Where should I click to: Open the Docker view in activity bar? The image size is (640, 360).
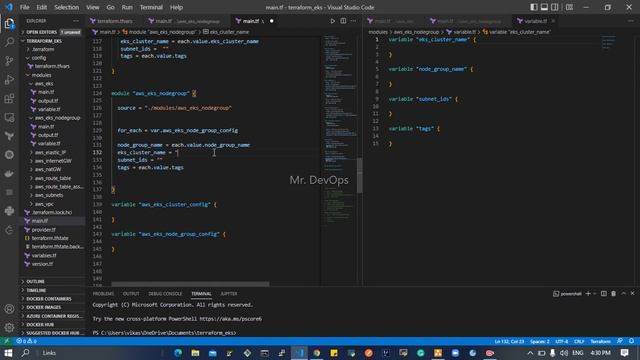tap(9, 174)
